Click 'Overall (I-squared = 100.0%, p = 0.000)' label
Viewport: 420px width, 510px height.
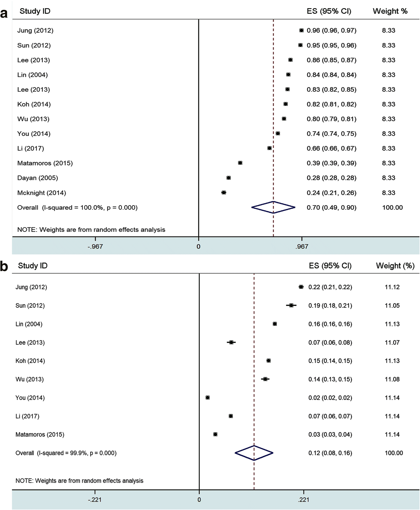click(77, 207)
